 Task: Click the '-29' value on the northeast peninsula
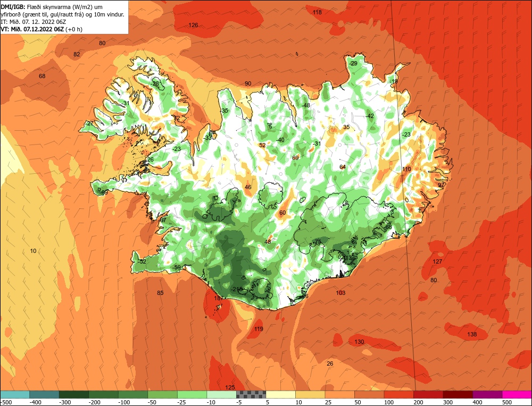(353, 64)
